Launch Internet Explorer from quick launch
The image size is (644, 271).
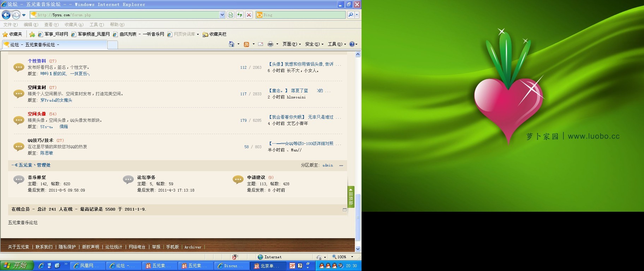tap(41, 266)
